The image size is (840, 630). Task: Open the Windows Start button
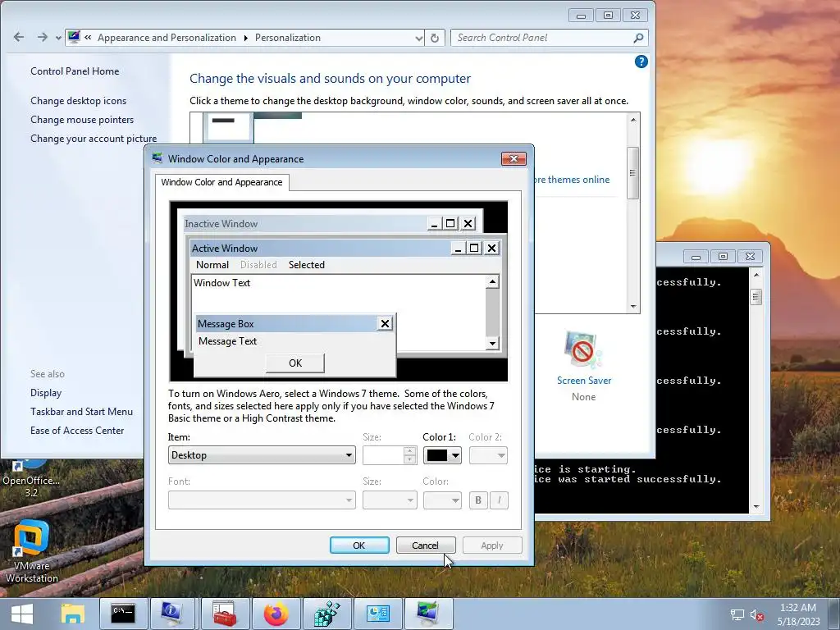click(22, 614)
